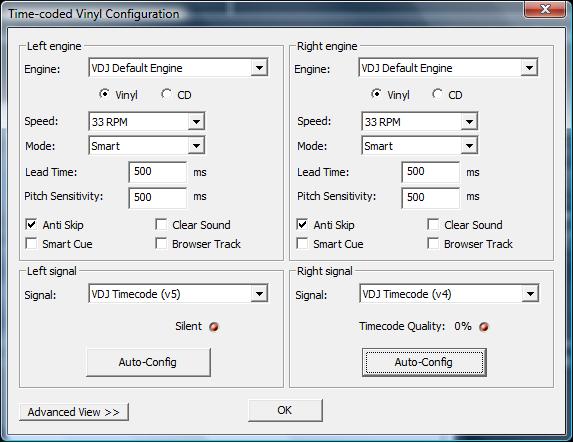Click the Left signal Silent status indicator light
Viewport: 573px width, 443px height.
(214, 326)
